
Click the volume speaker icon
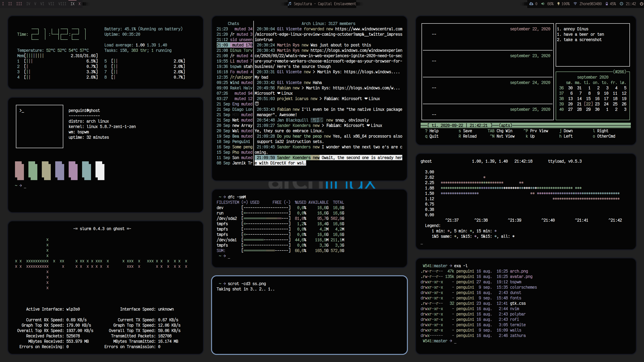point(543,4)
